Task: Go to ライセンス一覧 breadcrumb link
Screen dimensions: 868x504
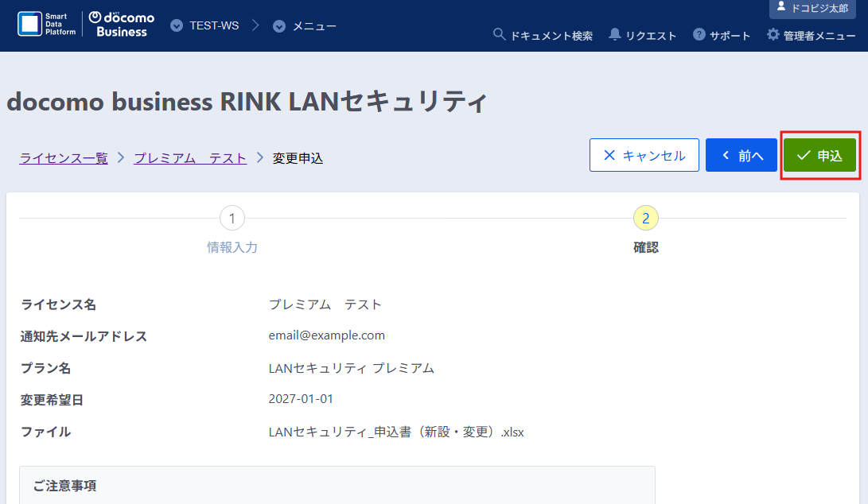Action: [64, 158]
